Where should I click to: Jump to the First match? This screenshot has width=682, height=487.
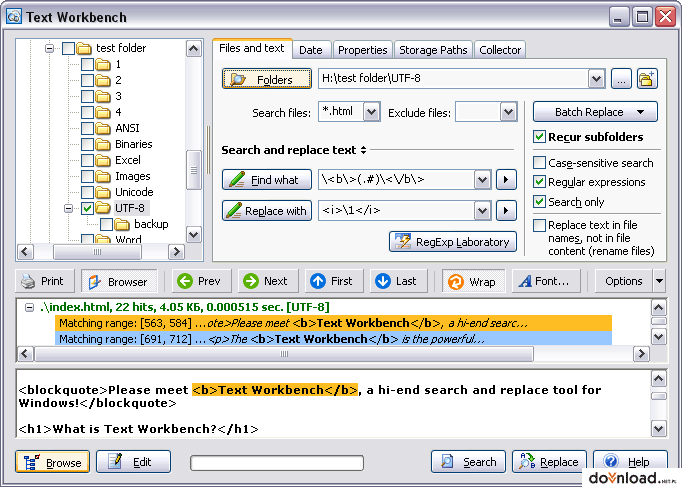(x=334, y=281)
